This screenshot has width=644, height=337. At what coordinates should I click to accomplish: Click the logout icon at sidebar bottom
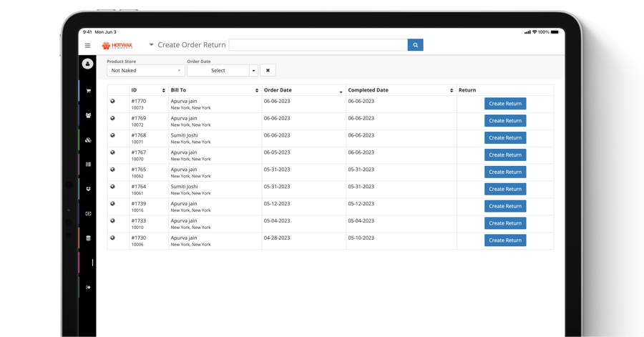pyautogui.click(x=88, y=288)
